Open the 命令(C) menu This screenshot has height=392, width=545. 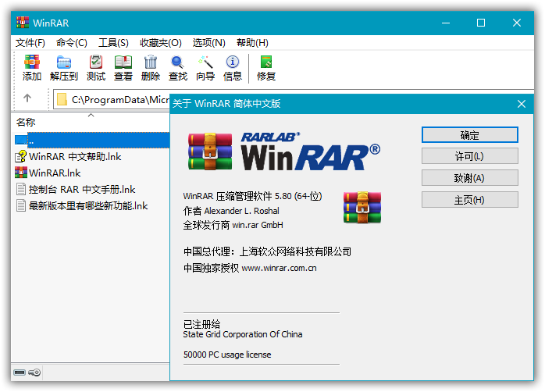coord(72,43)
